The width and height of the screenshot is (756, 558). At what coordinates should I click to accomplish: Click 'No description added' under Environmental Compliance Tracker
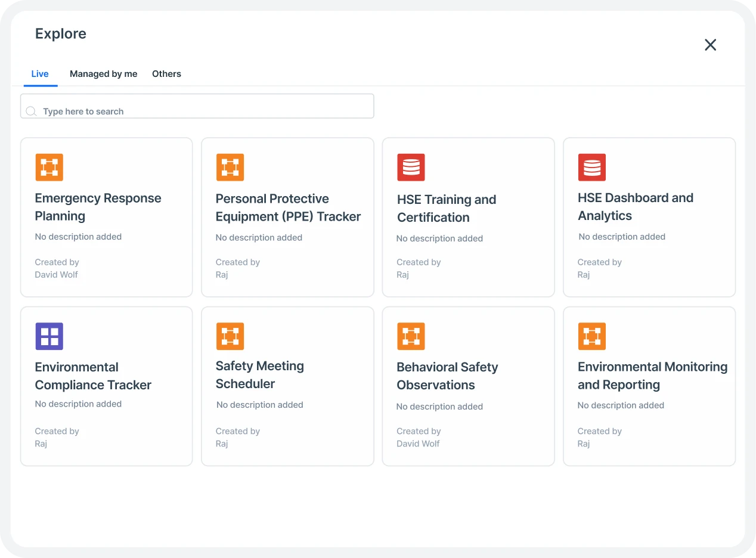coord(78,404)
